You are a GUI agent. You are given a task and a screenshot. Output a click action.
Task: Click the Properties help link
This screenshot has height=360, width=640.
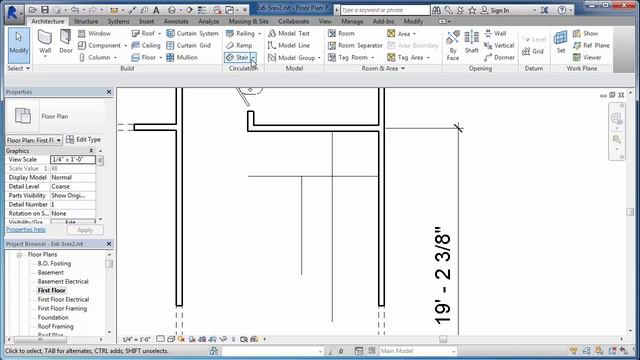pos(26,230)
